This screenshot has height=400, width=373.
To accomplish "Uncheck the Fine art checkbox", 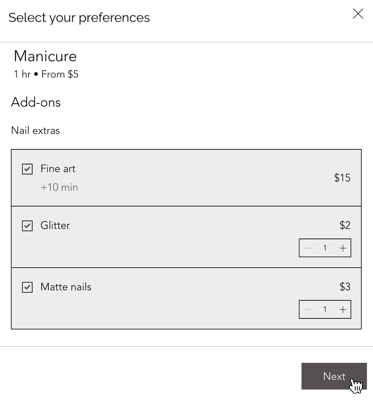I will tap(27, 169).
